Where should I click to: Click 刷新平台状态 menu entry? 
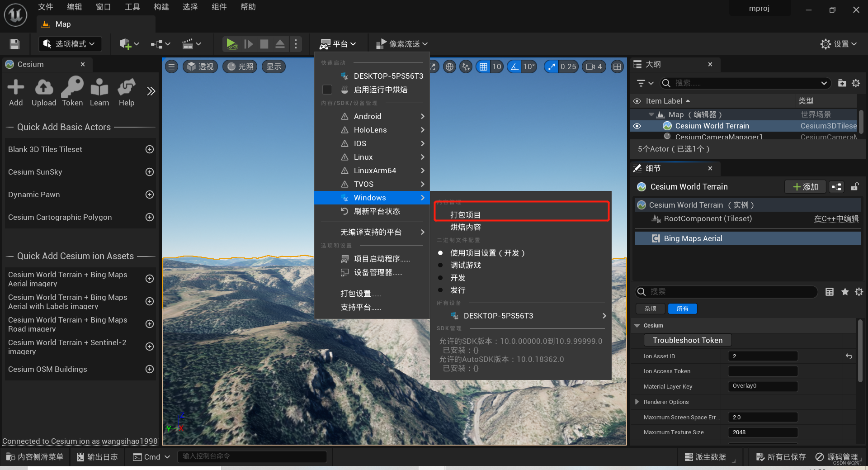coord(372,211)
